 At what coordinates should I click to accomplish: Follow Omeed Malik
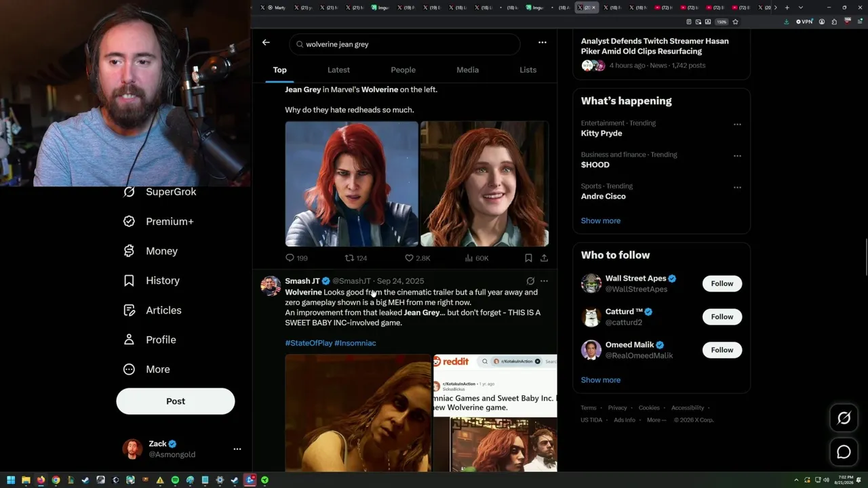[722, 350]
